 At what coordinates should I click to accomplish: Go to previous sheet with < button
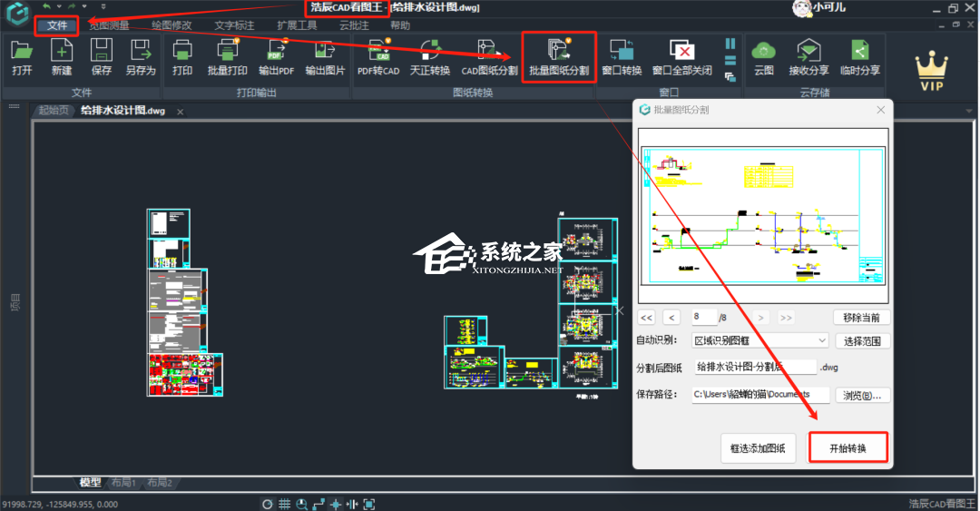671,317
